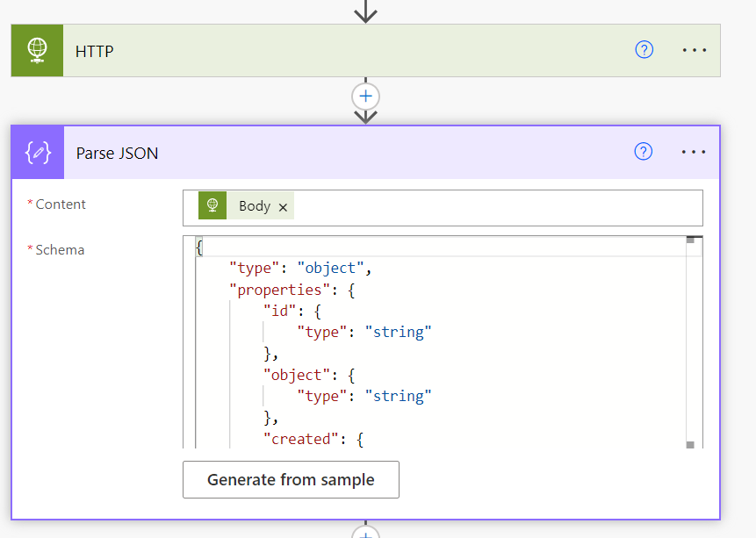
Task: Insert a new step below HTTP
Action: pyautogui.click(x=365, y=96)
